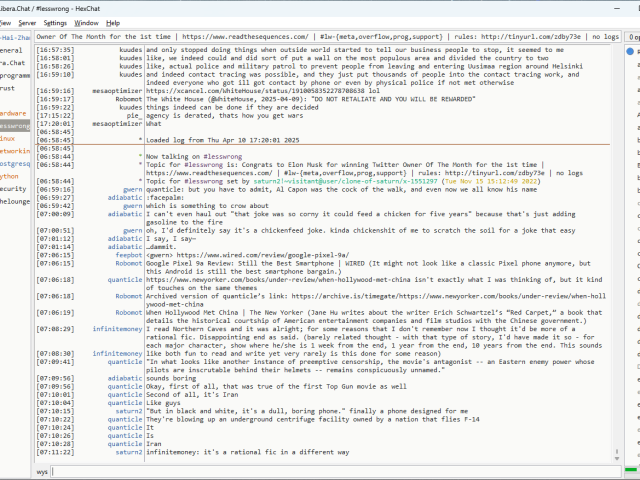Open the Window menu
Image resolution: width=640 pixels, height=480 pixels.
click(87, 22)
